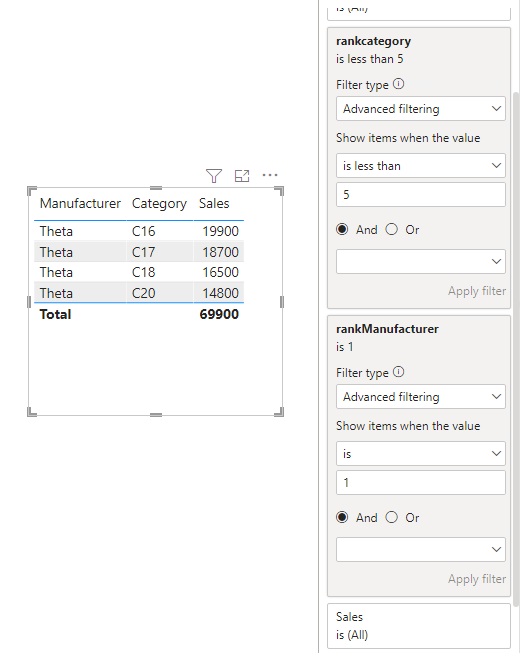Click sales value 16500

click(x=220, y=272)
